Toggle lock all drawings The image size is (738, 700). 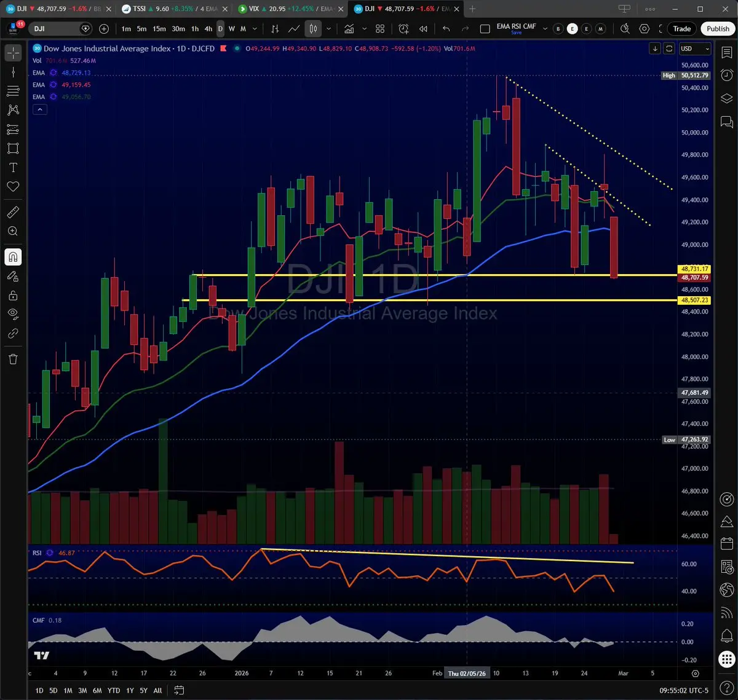click(13, 296)
